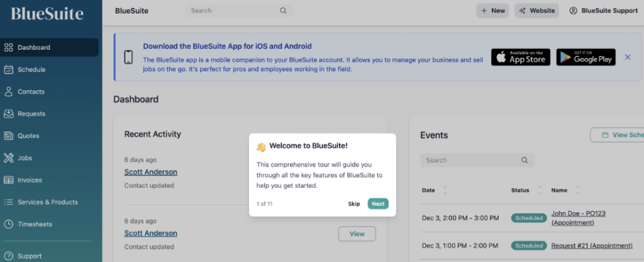Go to the Contacts section
Viewport: 644px width, 262px height.
click(x=49, y=92)
